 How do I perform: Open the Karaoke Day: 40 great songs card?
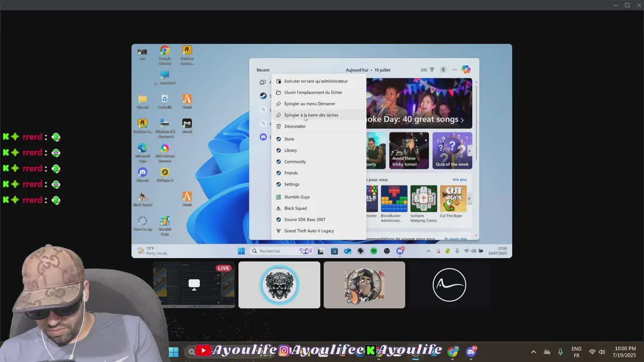click(x=419, y=103)
